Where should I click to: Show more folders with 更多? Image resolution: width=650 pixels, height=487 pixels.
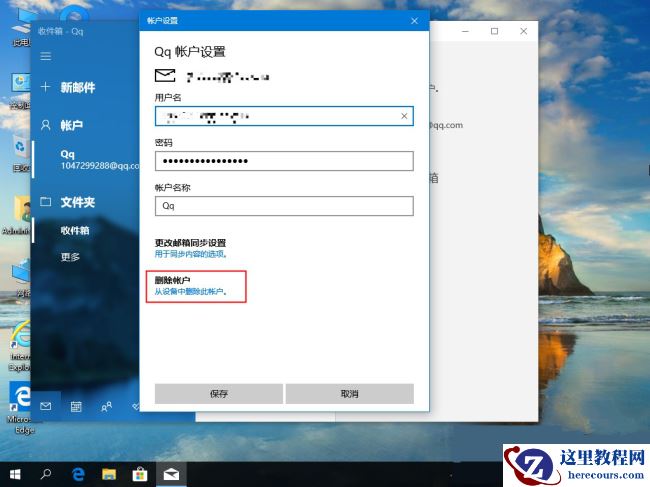70,257
